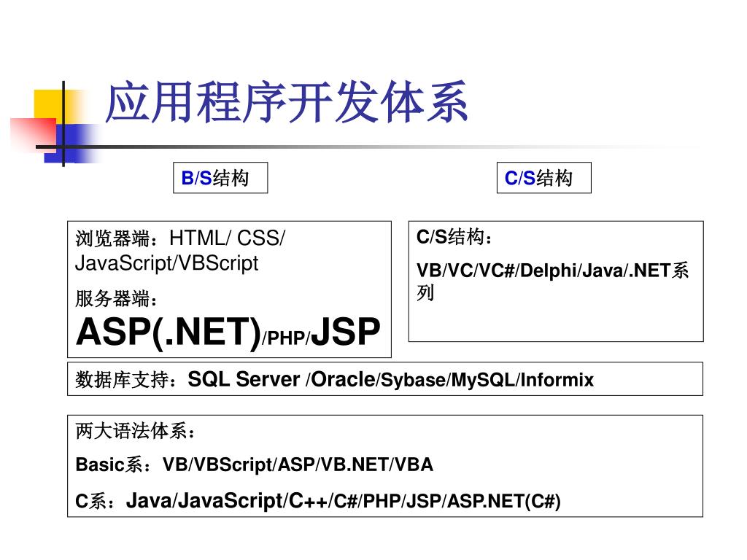Click the small /PHP/ text
The height and width of the screenshot is (560, 747).
[286, 338]
